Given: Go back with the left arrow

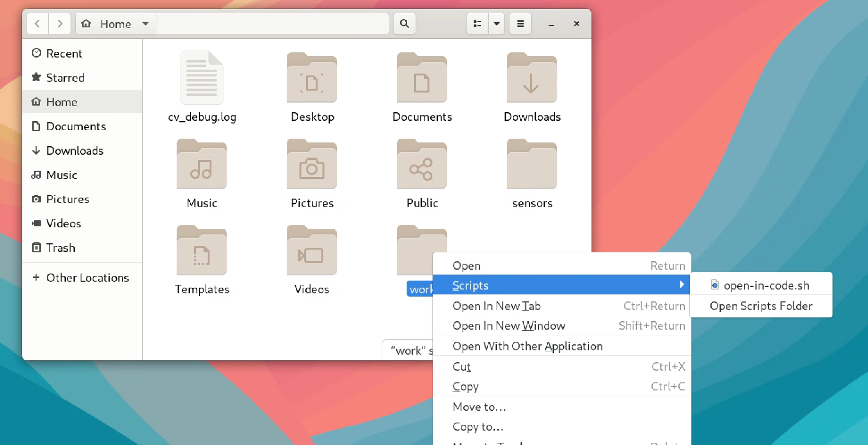Looking at the screenshot, I should click(37, 24).
